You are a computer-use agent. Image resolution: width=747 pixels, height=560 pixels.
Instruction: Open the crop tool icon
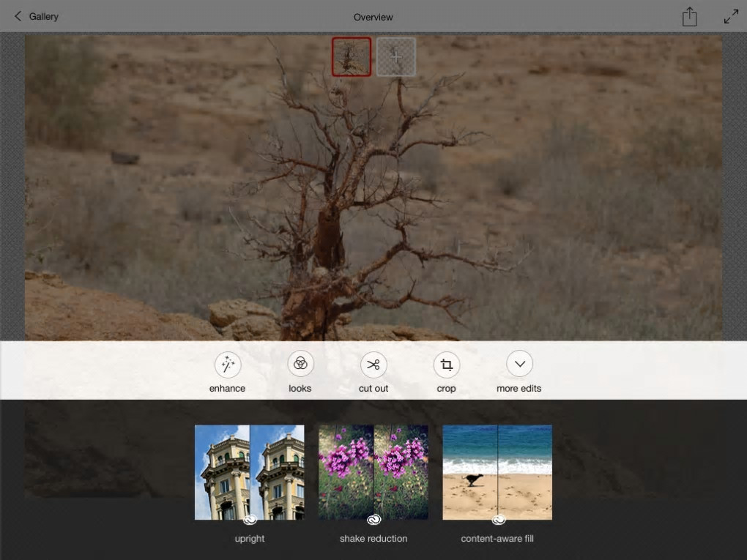coord(447,365)
